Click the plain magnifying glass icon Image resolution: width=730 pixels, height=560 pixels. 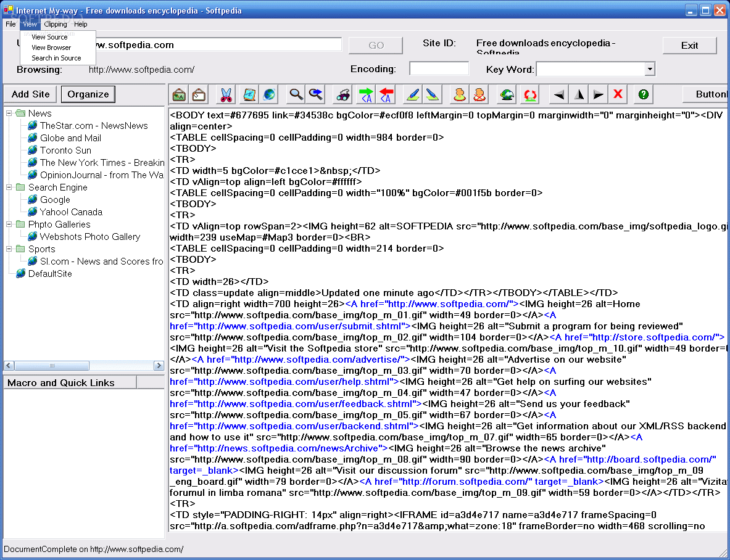tap(296, 94)
